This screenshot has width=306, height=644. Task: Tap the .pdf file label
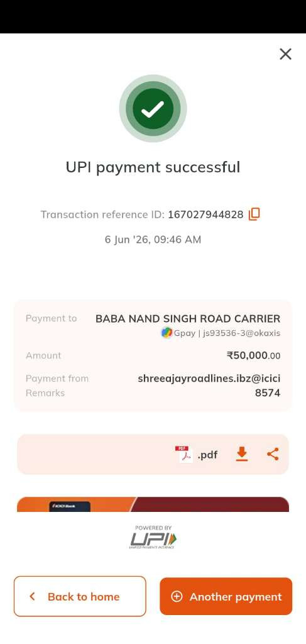point(207,455)
